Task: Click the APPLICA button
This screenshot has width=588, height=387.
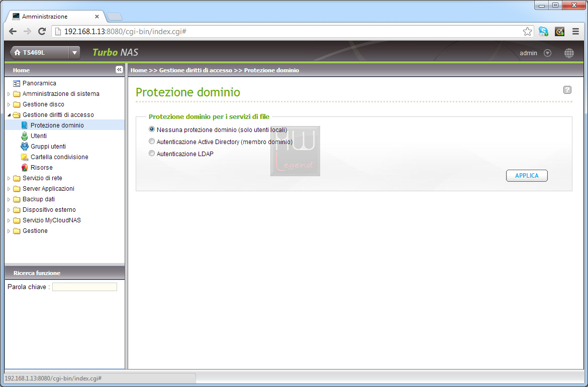Action: coord(527,176)
